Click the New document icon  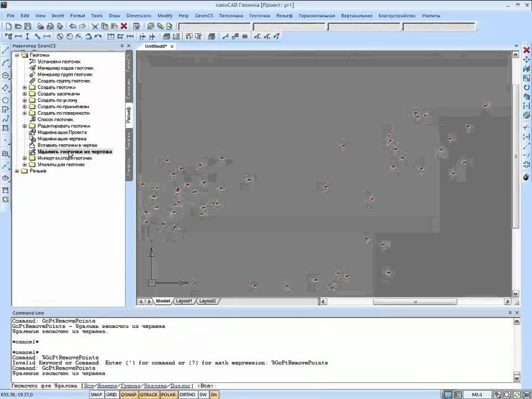click(x=9, y=26)
